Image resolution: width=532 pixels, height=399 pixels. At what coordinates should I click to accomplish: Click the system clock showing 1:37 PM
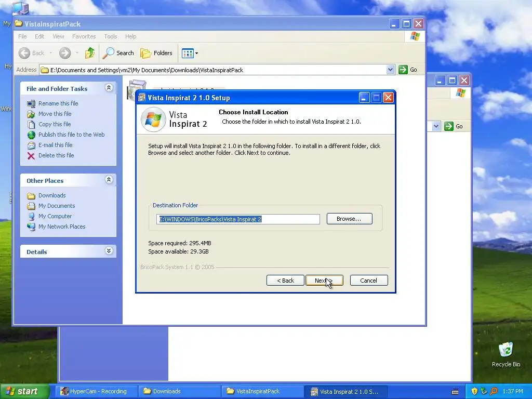(x=513, y=391)
